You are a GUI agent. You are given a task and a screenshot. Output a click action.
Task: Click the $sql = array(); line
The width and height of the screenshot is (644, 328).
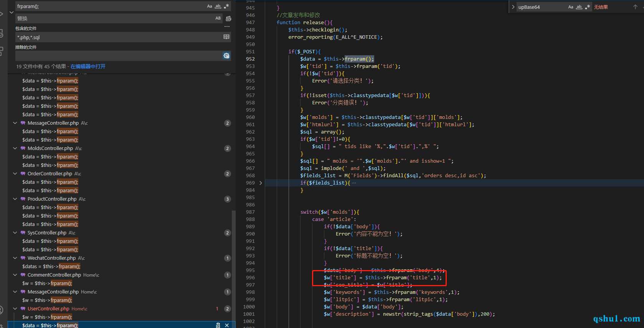click(322, 132)
